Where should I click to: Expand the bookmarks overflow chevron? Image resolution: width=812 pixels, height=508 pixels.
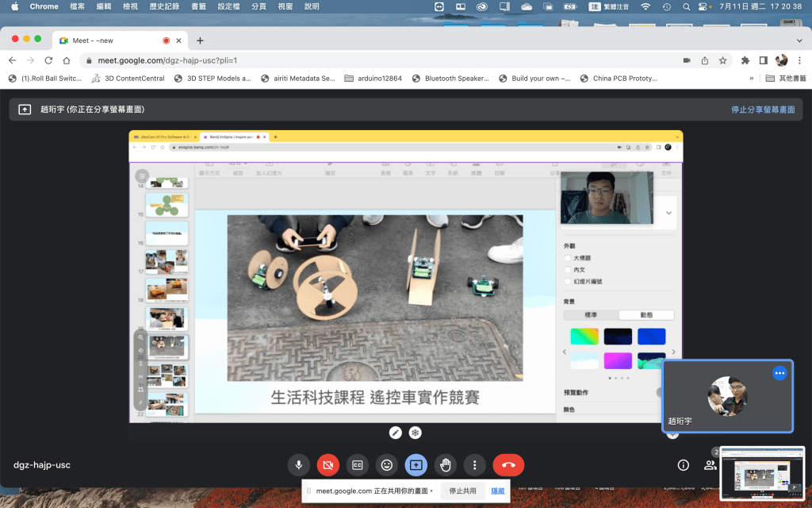752,79
